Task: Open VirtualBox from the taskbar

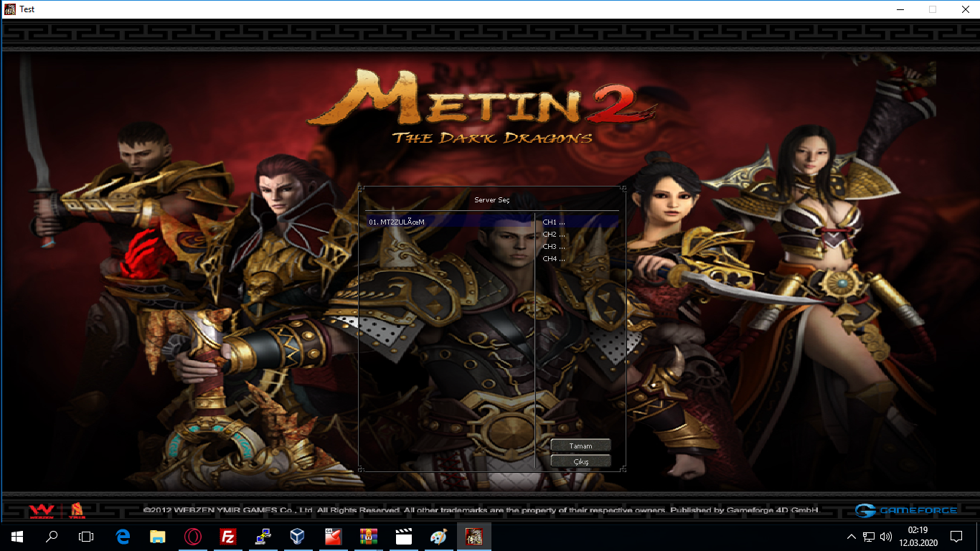Action: [x=298, y=536]
